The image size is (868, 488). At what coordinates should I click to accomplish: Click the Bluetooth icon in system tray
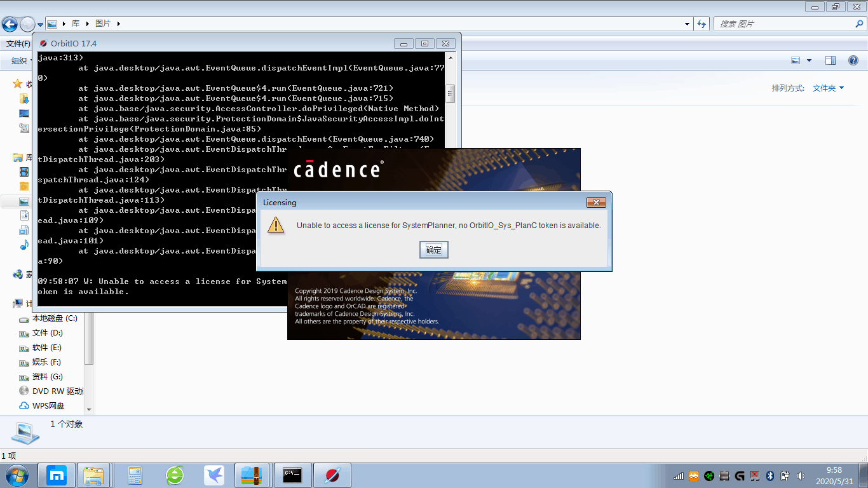click(770, 476)
